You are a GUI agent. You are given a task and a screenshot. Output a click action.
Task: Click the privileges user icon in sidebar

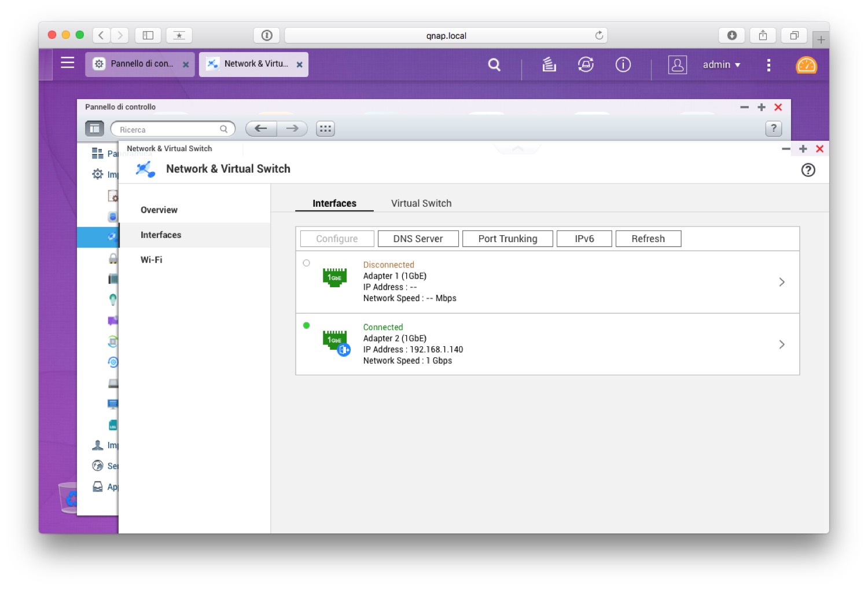point(97,445)
